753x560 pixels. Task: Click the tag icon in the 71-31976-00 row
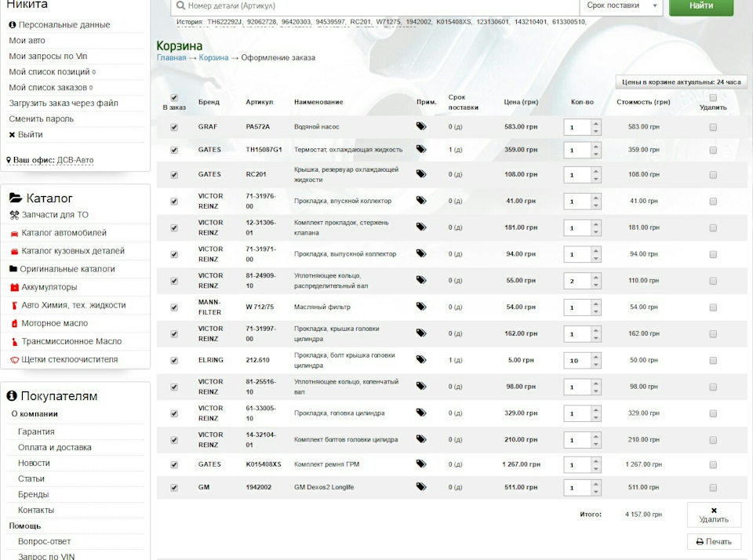click(x=421, y=201)
